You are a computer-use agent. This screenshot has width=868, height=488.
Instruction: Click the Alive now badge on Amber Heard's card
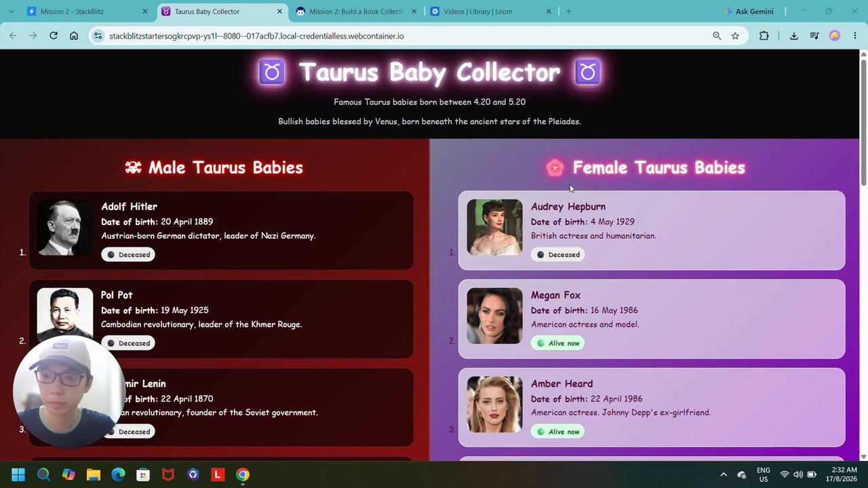coord(558,432)
